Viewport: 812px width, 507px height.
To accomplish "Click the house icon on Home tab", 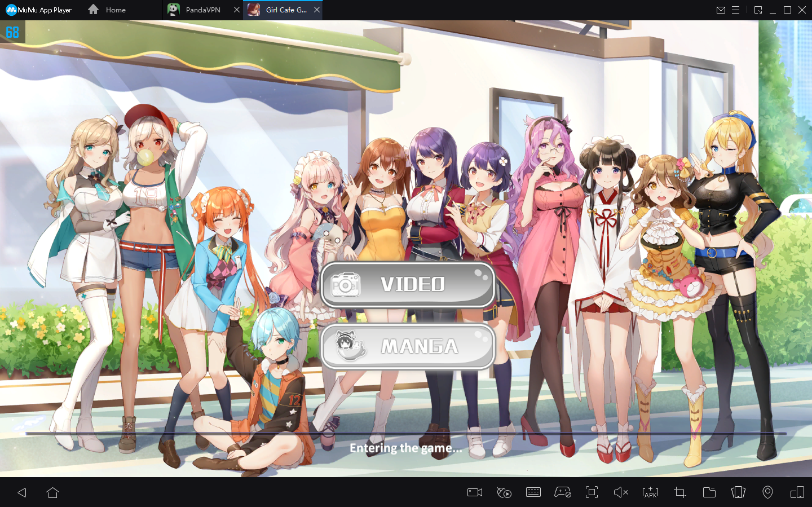I will tap(94, 10).
